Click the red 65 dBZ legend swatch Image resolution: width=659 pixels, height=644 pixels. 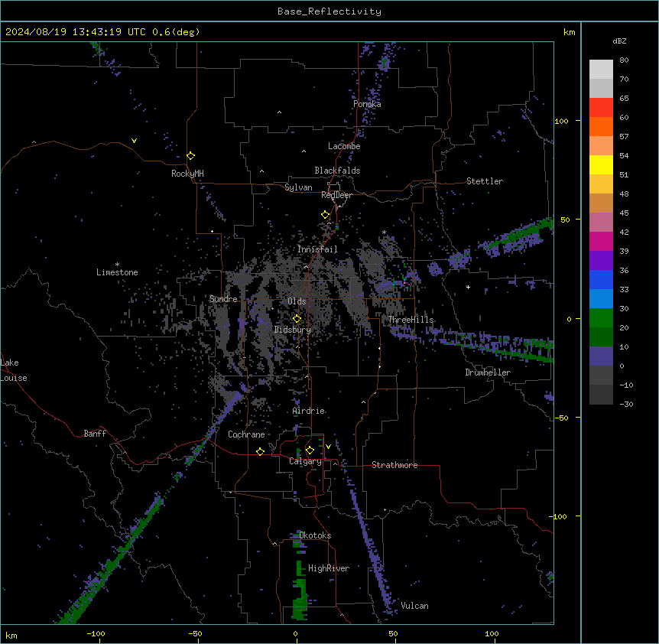coord(601,108)
